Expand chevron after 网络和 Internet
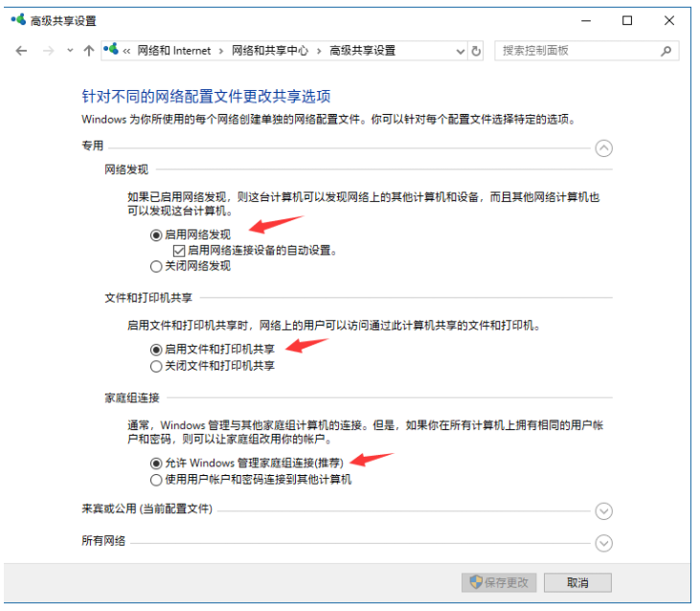This screenshot has height=611, width=700. (221, 51)
